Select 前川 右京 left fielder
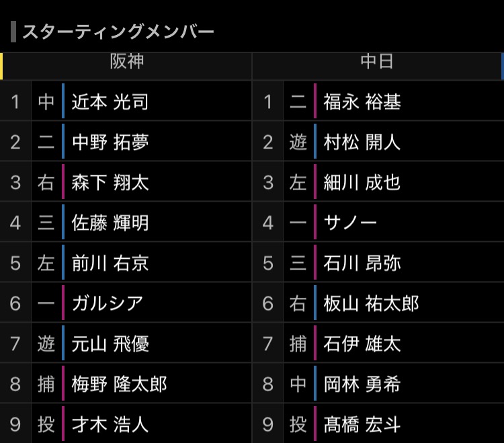504x443 pixels. tap(110, 264)
